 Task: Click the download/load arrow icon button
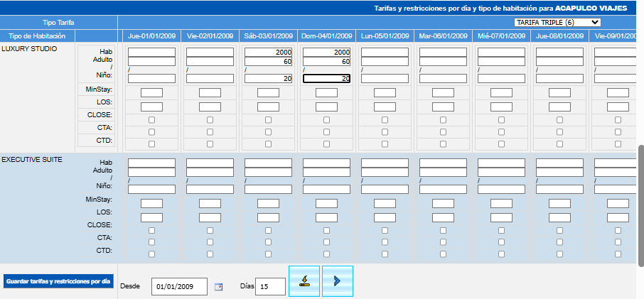tap(304, 281)
